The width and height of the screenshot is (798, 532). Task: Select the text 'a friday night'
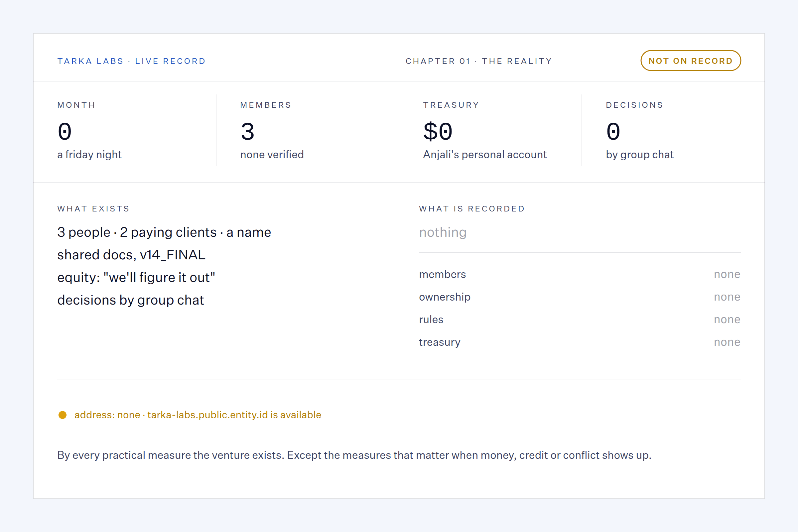pyautogui.click(x=89, y=155)
